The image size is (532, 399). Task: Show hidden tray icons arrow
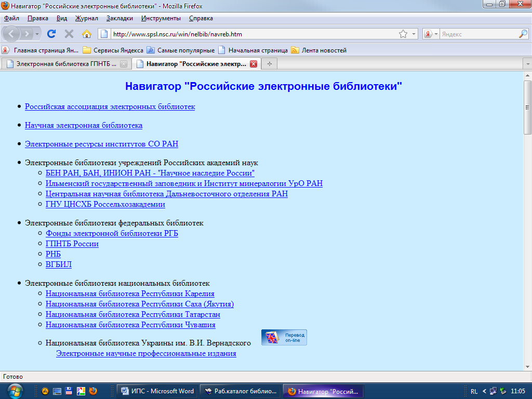tap(485, 392)
